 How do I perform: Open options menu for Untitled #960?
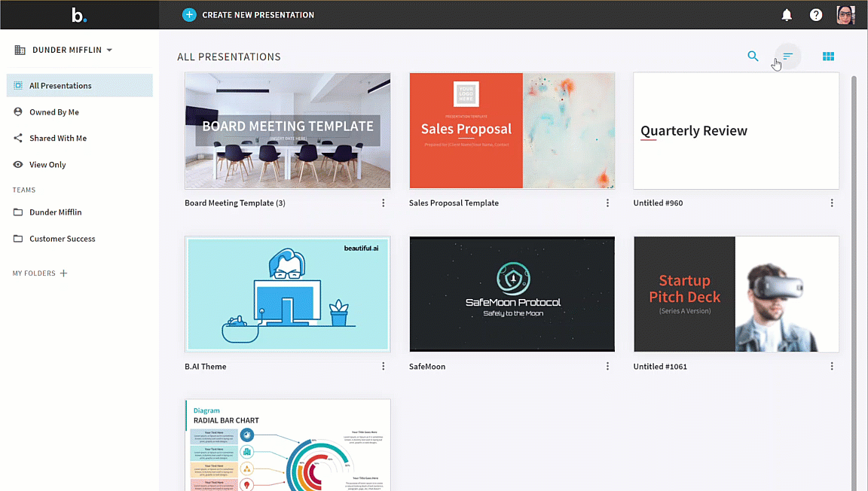click(832, 203)
